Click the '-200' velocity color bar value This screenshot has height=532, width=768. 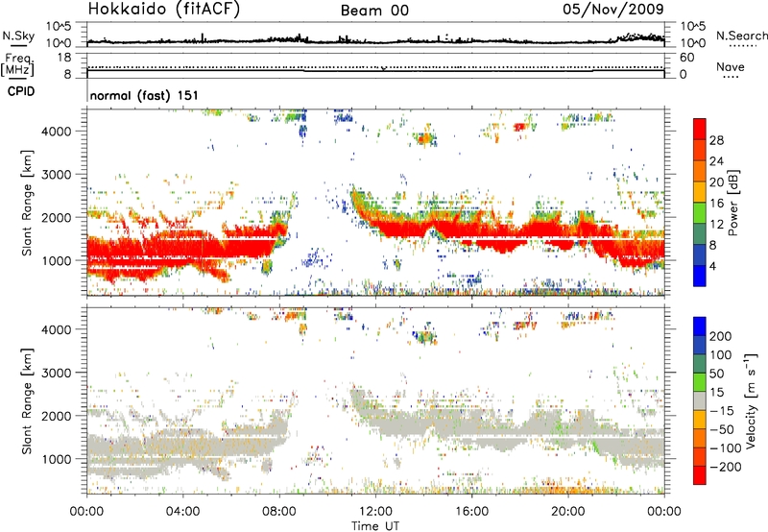[726, 467]
